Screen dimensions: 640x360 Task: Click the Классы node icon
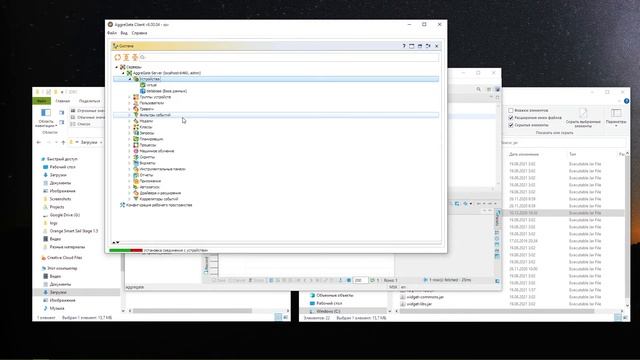pos(136,127)
